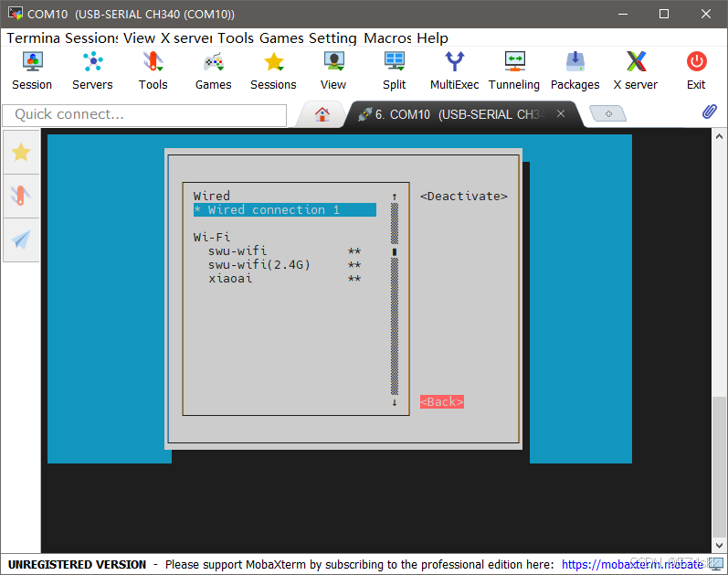Open the Macros menu
This screenshot has width=728, height=575.
(x=387, y=38)
